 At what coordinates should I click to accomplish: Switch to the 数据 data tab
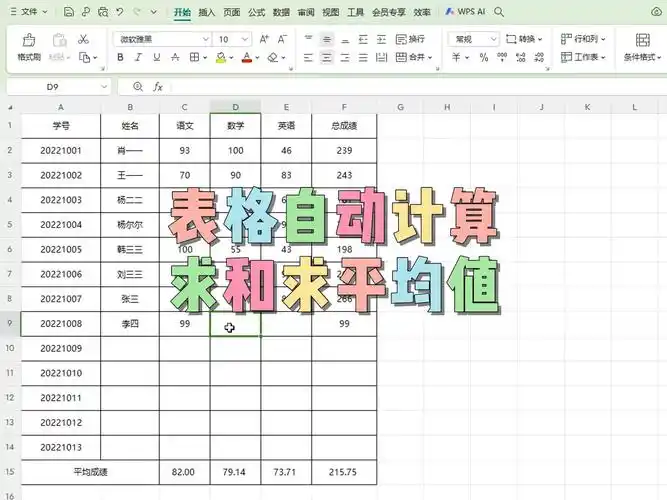coord(281,12)
